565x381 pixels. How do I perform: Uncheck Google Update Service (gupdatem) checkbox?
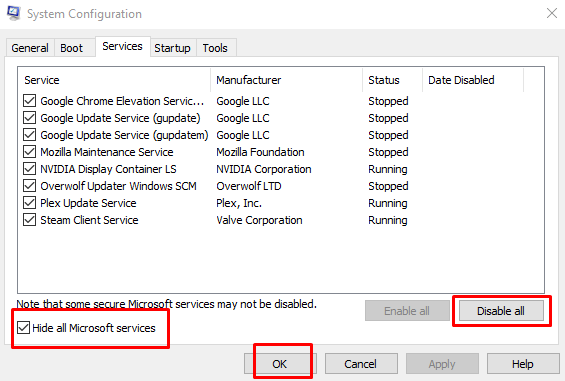[30, 135]
